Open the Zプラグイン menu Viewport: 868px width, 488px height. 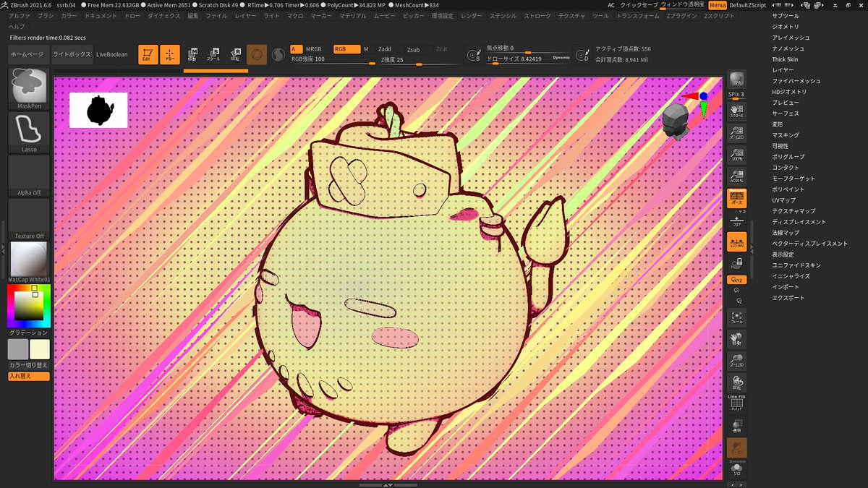682,15
